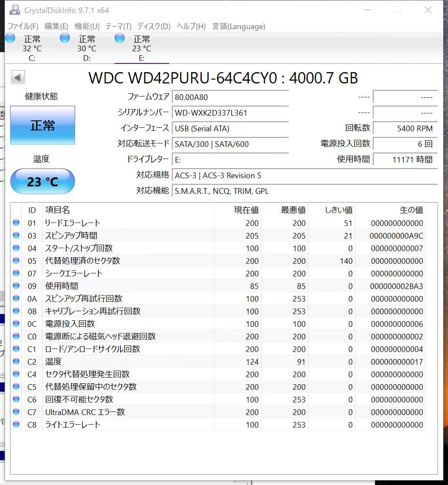
Task: Open the テーマ(T) menu
Action: click(x=118, y=26)
